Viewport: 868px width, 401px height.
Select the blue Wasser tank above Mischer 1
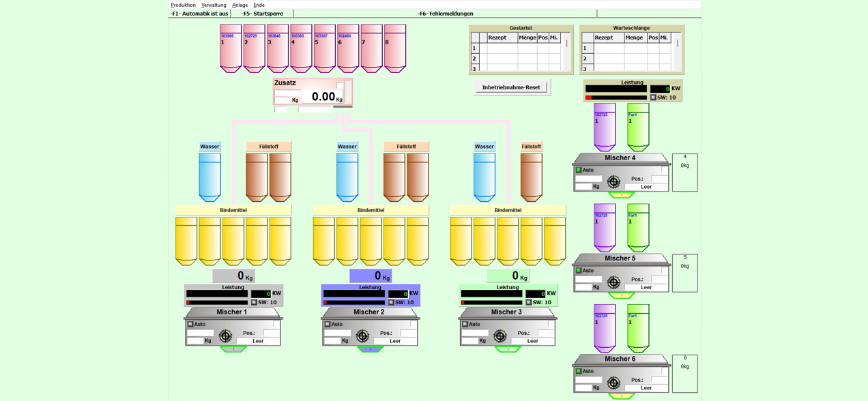pyautogui.click(x=209, y=177)
